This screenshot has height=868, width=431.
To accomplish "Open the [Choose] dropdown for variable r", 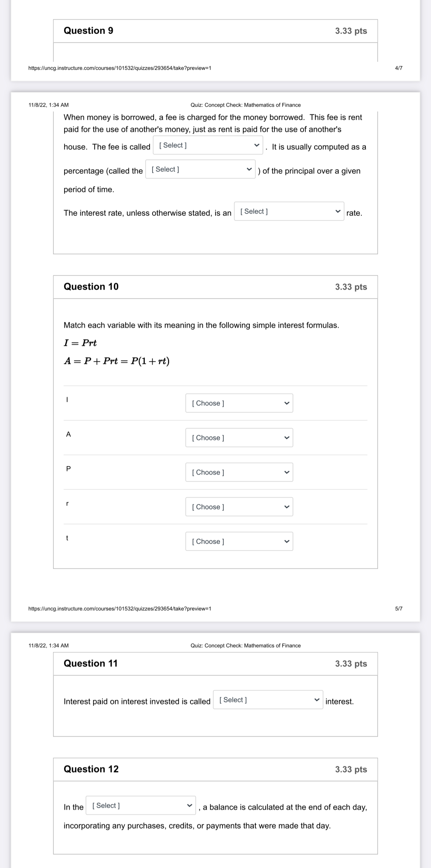I will click(239, 507).
